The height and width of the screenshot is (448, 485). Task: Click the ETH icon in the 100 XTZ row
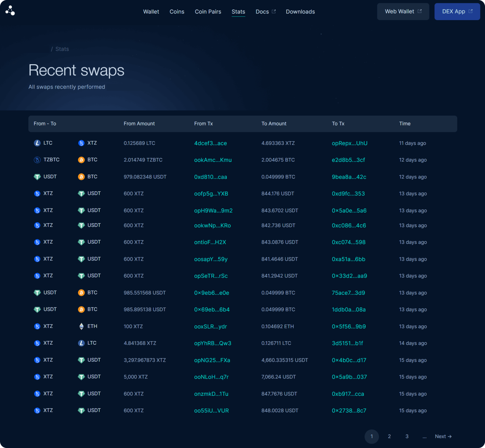(81, 326)
